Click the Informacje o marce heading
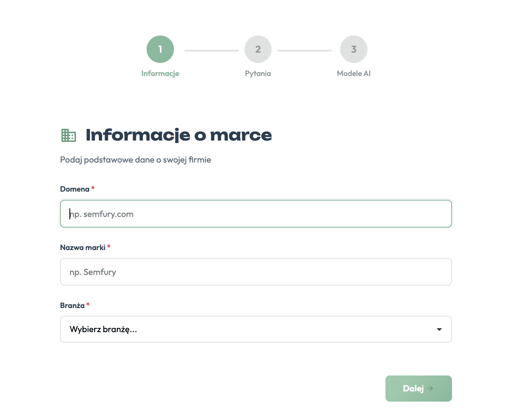 [x=179, y=135]
